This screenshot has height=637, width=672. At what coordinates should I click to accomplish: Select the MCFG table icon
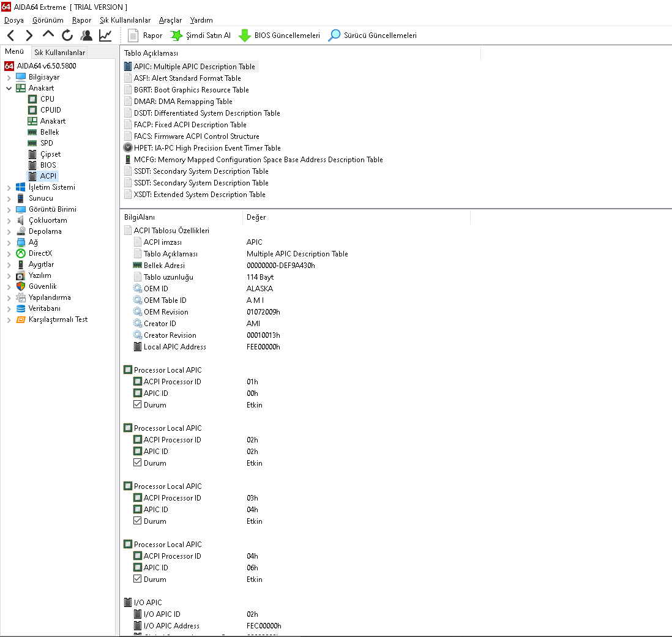[128, 160]
